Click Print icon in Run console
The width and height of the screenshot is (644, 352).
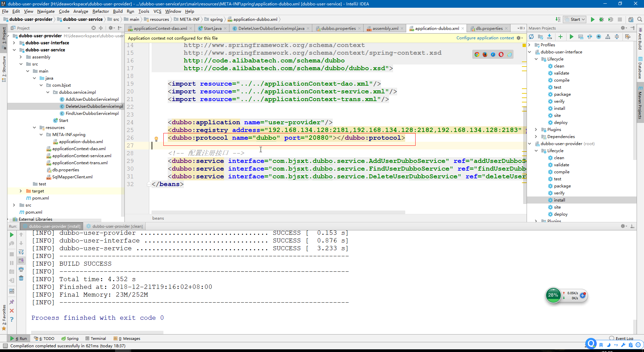pos(21,269)
